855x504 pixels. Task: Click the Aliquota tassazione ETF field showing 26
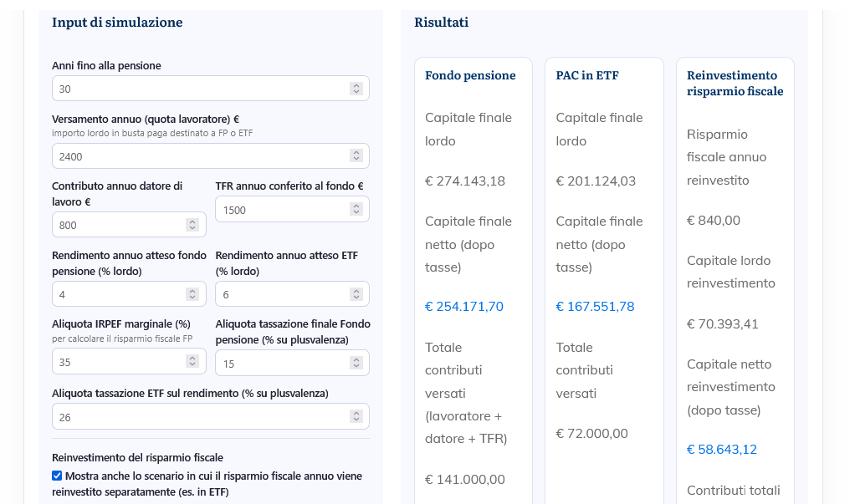coord(197,416)
